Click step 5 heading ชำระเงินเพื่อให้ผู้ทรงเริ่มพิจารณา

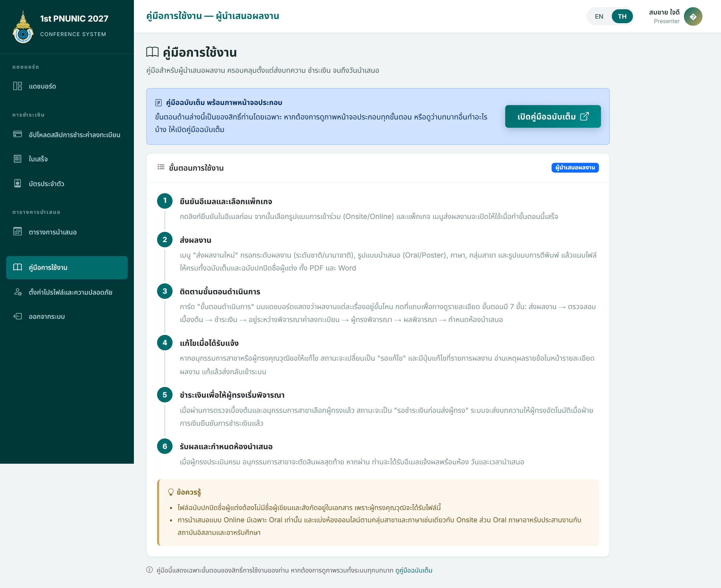pos(232,395)
